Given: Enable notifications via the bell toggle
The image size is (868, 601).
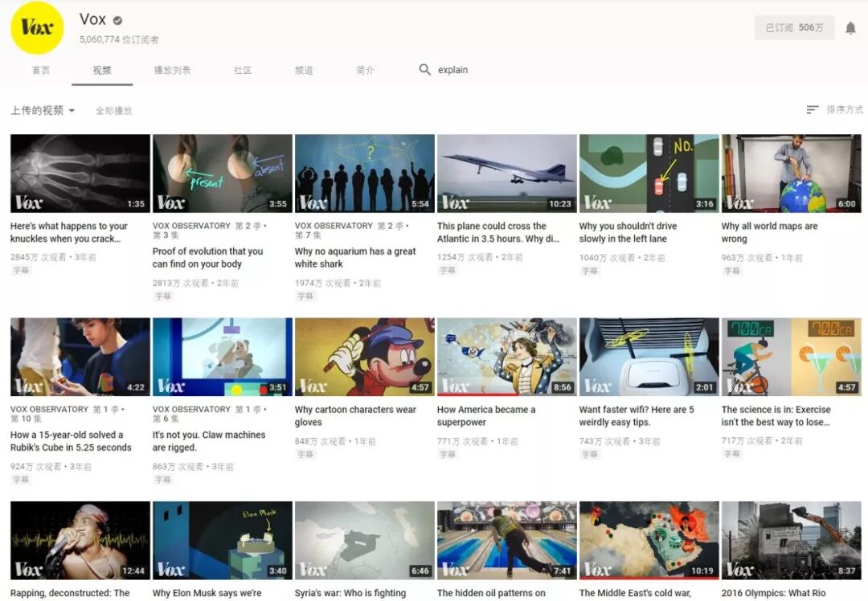Looking at the screenshot, I should [850, 27].
